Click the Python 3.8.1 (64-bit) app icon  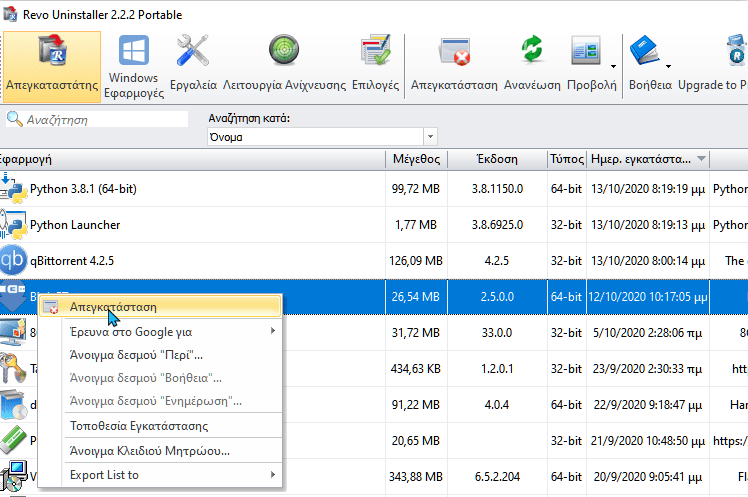click(x=14, y=189)
